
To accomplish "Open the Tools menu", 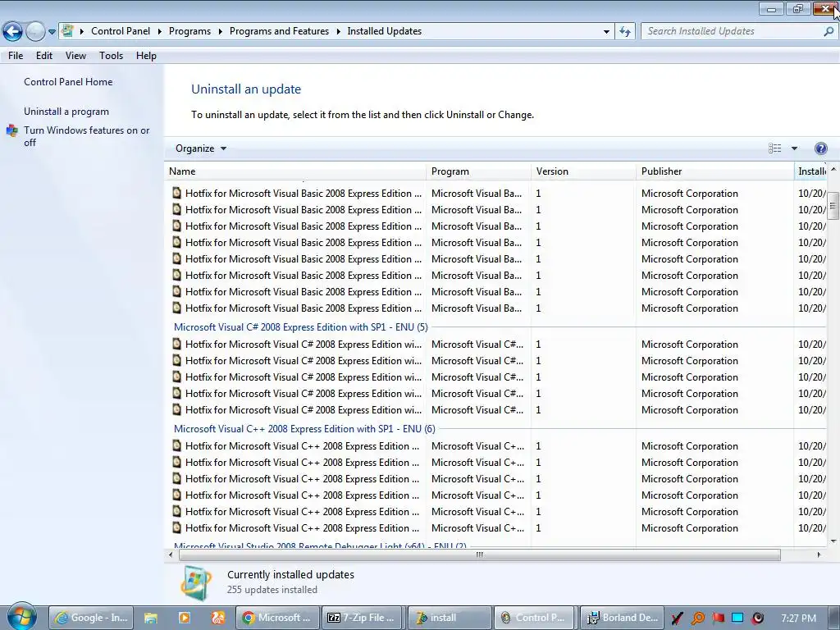I will pos(111,56).
